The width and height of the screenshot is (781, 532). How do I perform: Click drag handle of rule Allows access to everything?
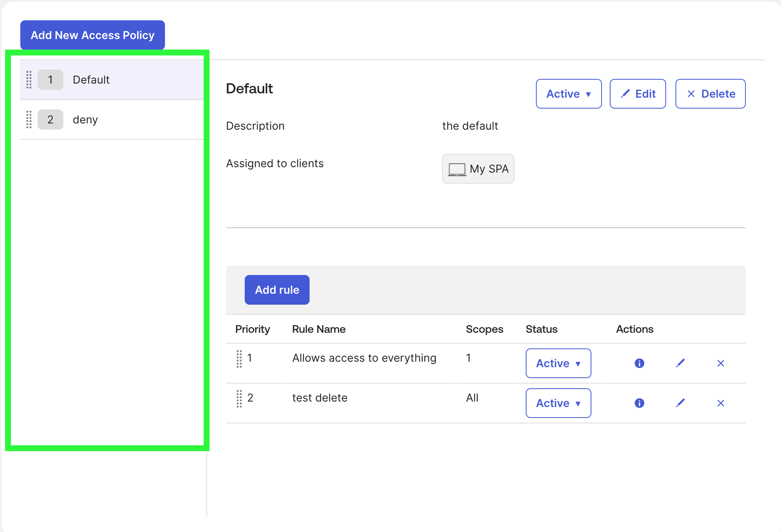pos(239,359)
